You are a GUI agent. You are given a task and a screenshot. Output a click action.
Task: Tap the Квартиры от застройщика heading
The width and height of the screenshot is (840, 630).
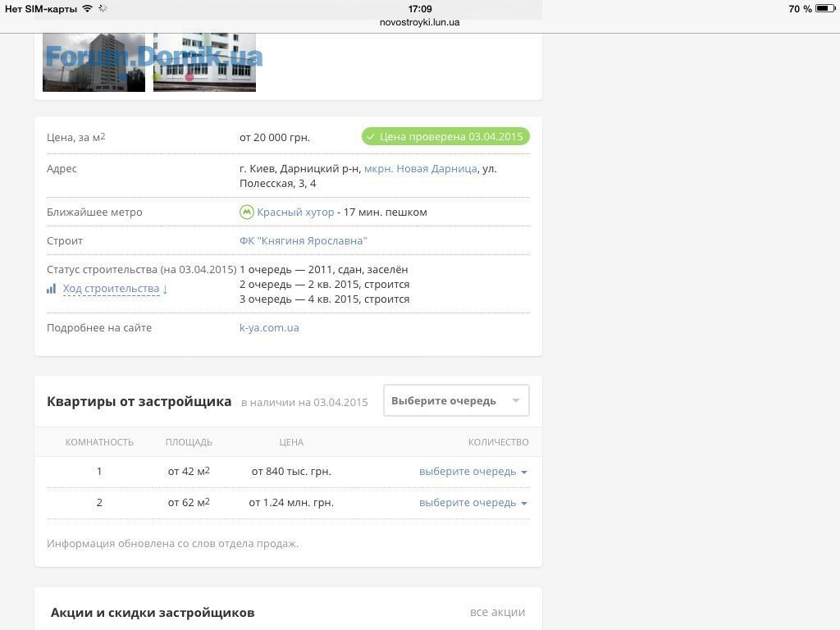[139, 402]
